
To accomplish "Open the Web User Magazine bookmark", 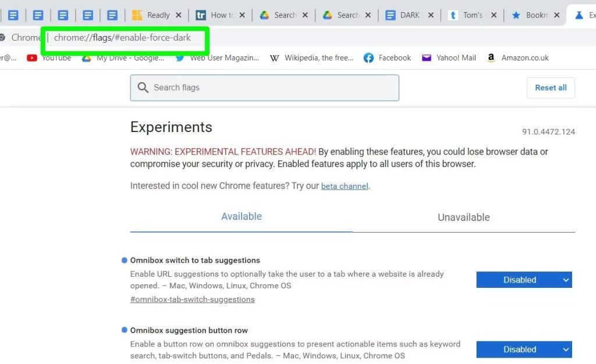I will tap(217, 58).
